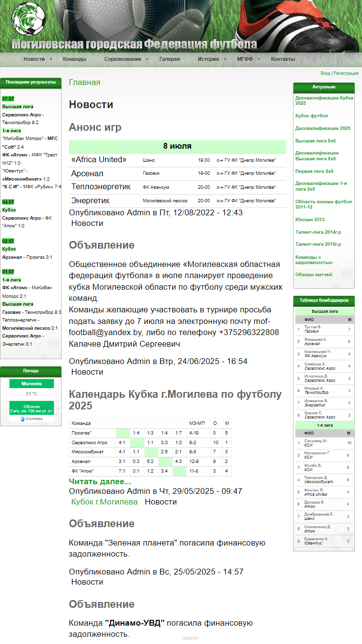Click the 8 июля table header

click(x=177, y=146)
